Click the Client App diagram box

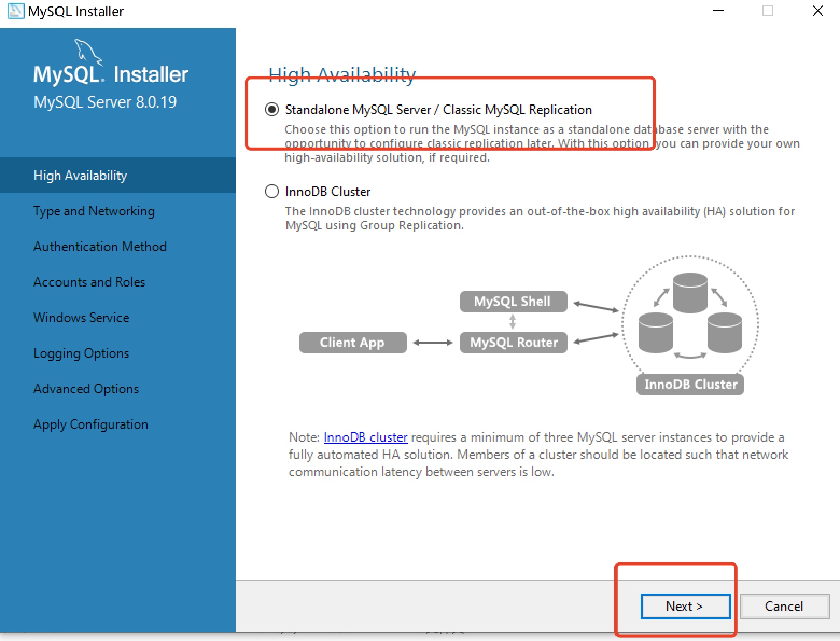353,343
